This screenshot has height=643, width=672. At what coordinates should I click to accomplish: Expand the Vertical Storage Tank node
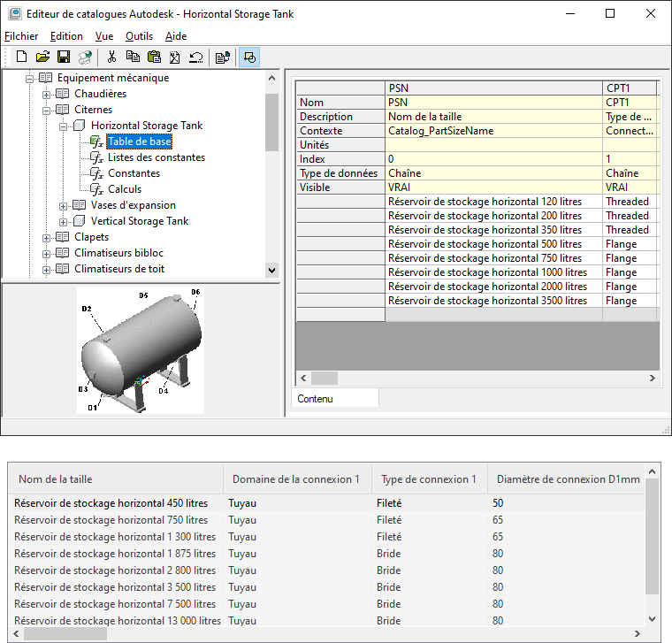[x=64, y=221]
